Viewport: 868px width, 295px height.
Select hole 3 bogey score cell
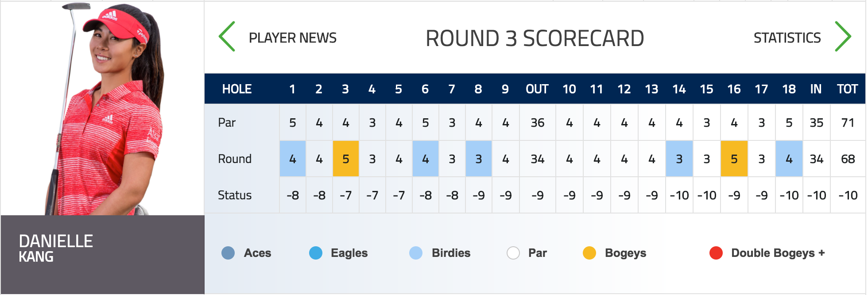tap(346, 159)
